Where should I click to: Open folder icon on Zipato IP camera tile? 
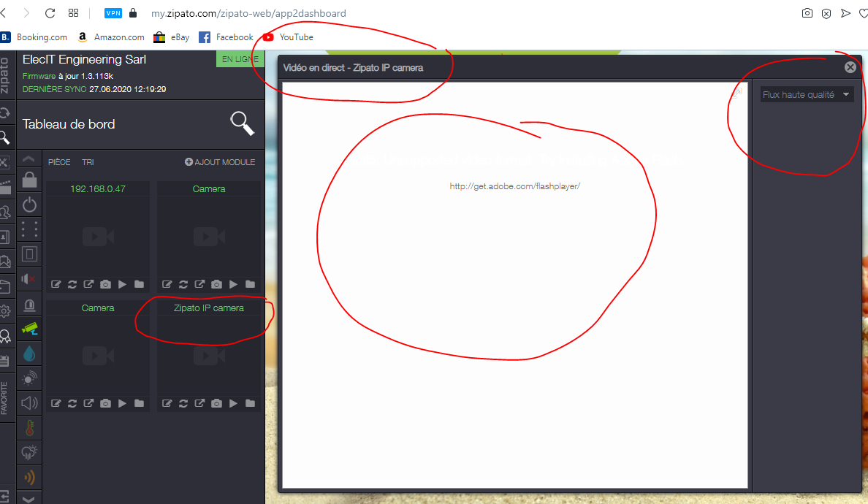(251, 403)
